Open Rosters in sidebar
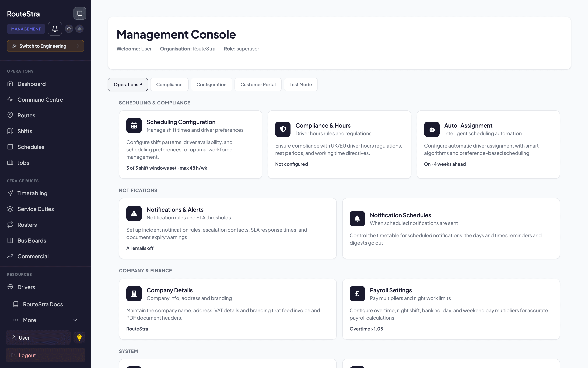Screen dimensions: 588x368 45,225
